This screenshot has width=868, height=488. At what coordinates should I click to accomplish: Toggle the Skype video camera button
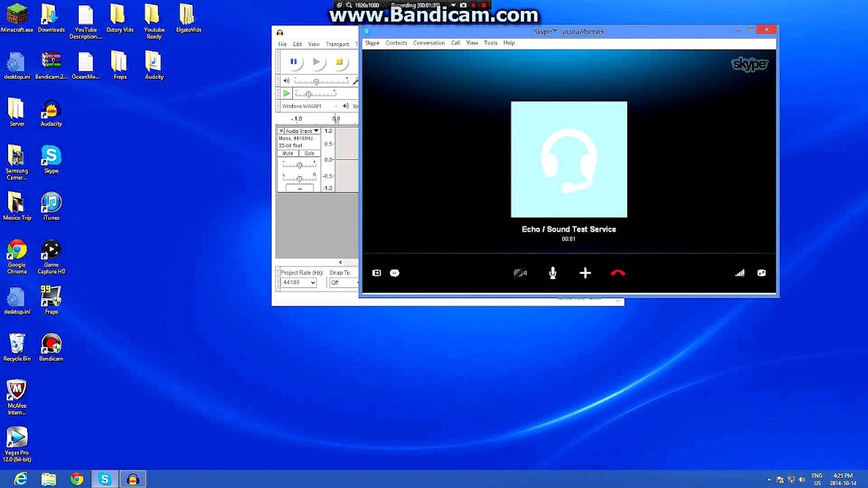(520, 273)
